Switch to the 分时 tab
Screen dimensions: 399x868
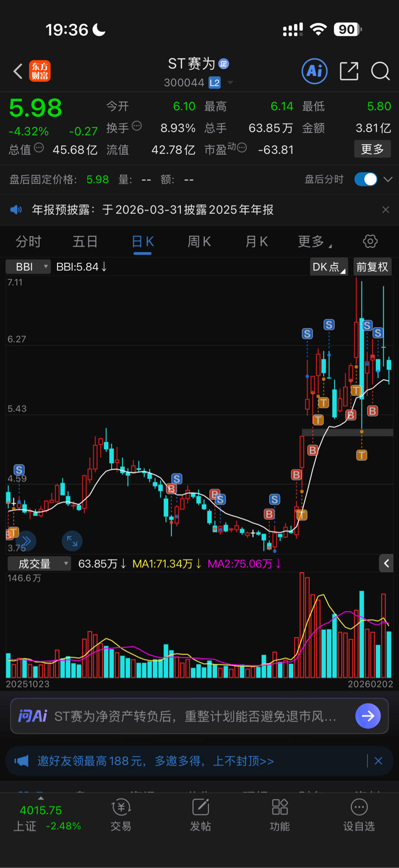29,241
